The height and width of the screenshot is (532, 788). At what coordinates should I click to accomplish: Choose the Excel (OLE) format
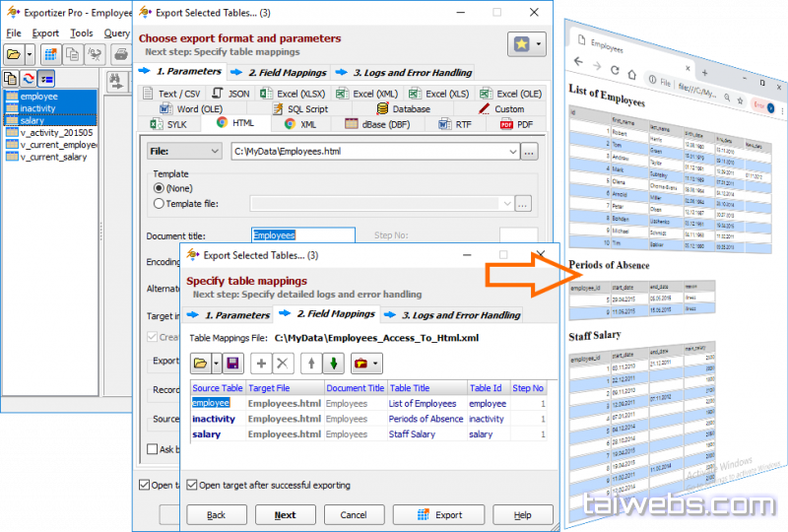tap(510, 94)
